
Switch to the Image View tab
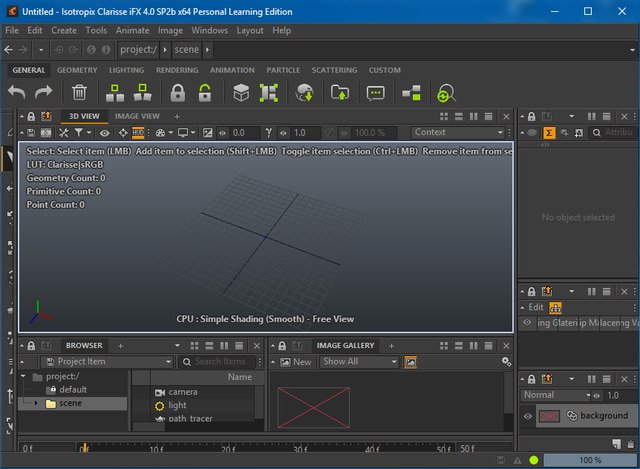tap(137, 116)
